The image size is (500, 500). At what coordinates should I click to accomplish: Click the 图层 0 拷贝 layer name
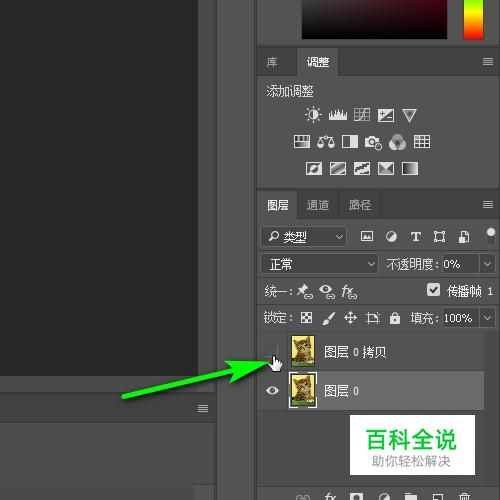pos(355,352)
